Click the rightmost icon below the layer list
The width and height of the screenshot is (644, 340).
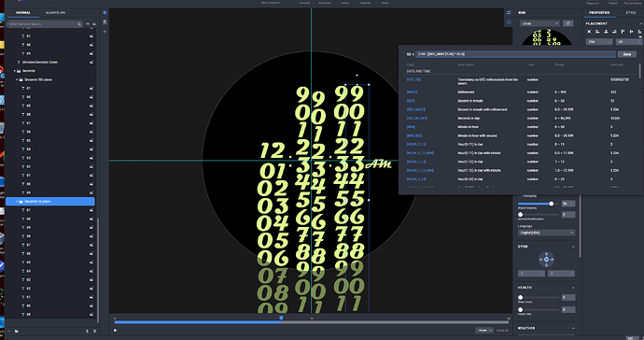pos(94,331)
